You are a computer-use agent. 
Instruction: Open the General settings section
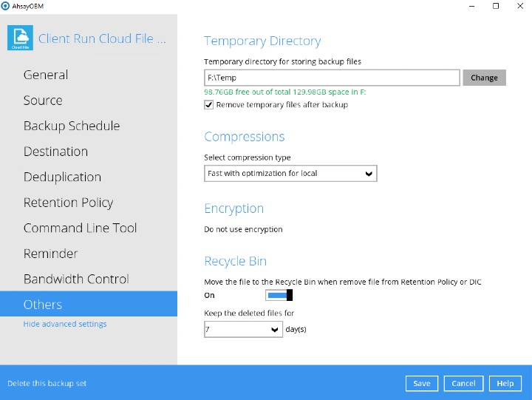click(46, 75)
